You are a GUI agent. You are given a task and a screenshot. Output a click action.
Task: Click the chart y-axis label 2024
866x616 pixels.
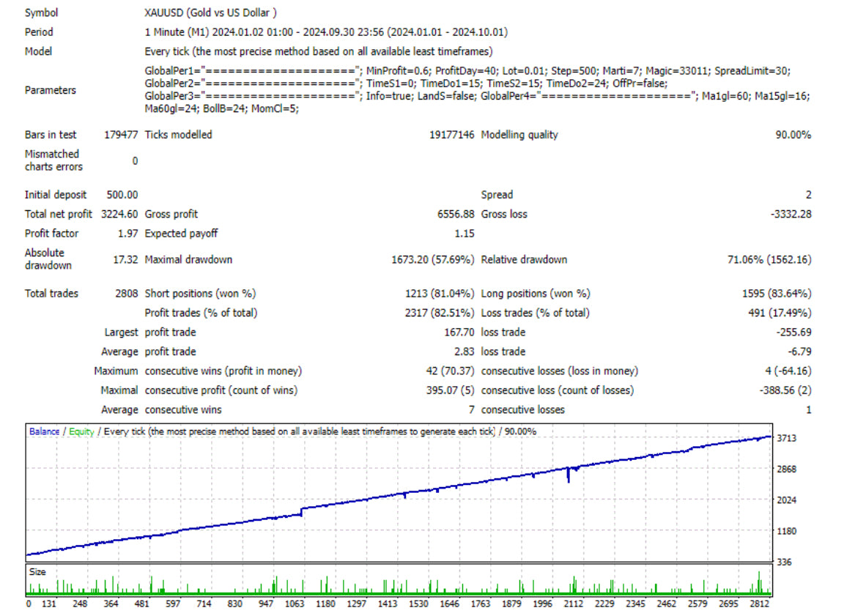pos(786,500)
